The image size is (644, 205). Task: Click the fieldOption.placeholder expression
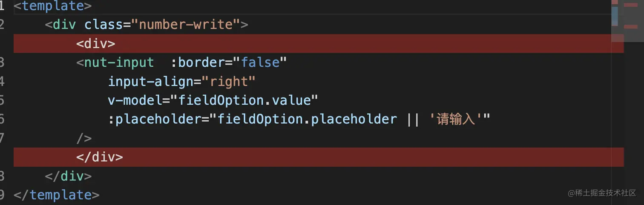point(307,119)
